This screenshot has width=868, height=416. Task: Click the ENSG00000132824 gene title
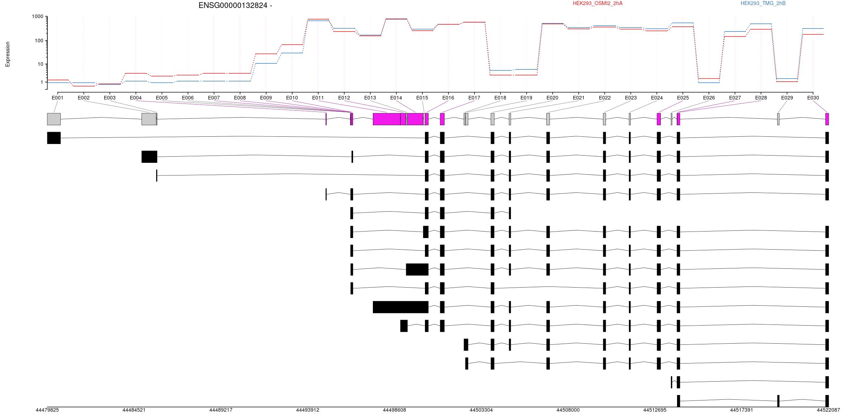[x=235, y=5]
